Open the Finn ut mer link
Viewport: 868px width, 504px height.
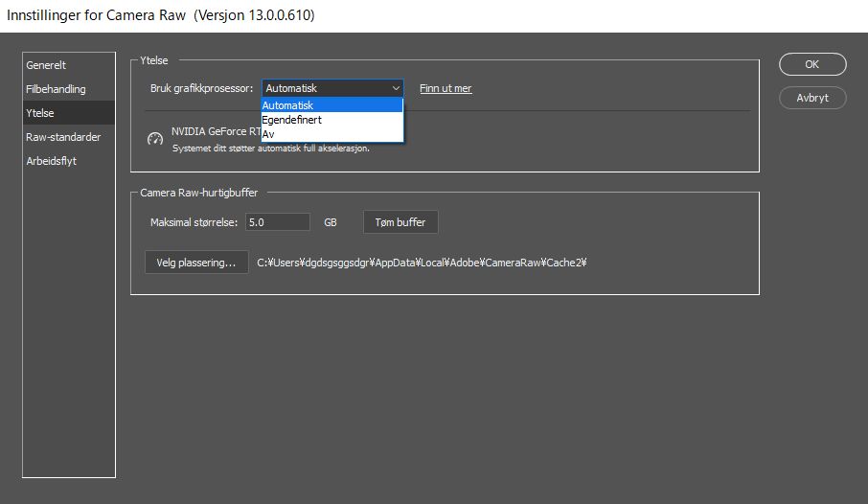click(445, 88)
